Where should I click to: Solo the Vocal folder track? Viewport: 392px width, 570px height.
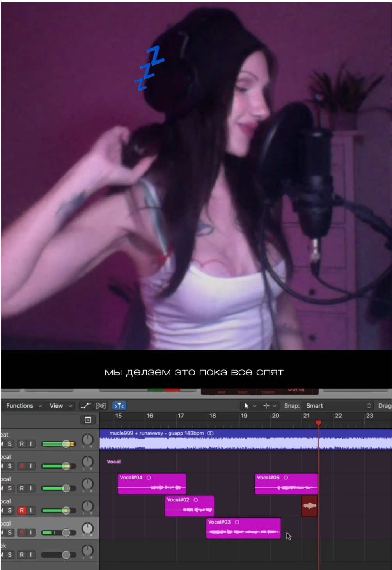click(x=10, y=466)
